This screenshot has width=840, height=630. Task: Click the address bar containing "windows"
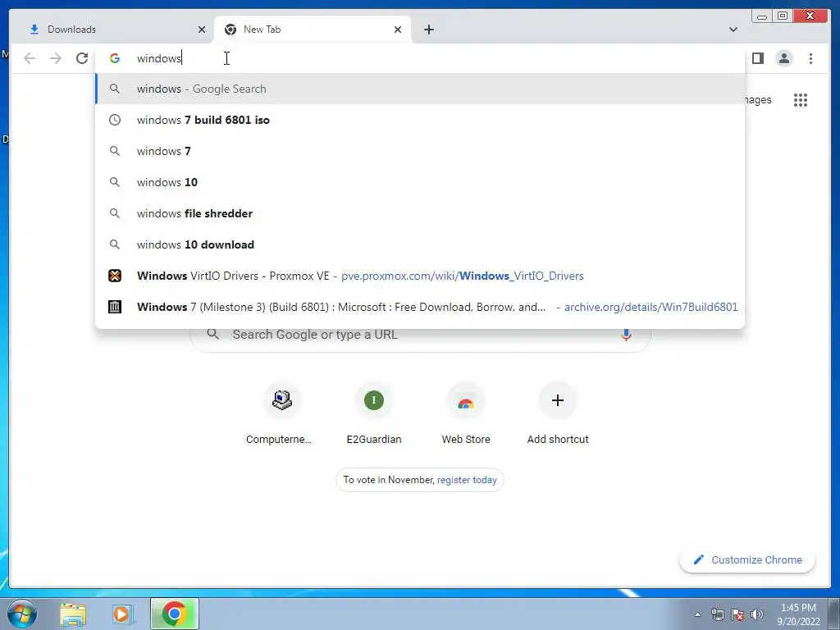(x=420, y=58)
